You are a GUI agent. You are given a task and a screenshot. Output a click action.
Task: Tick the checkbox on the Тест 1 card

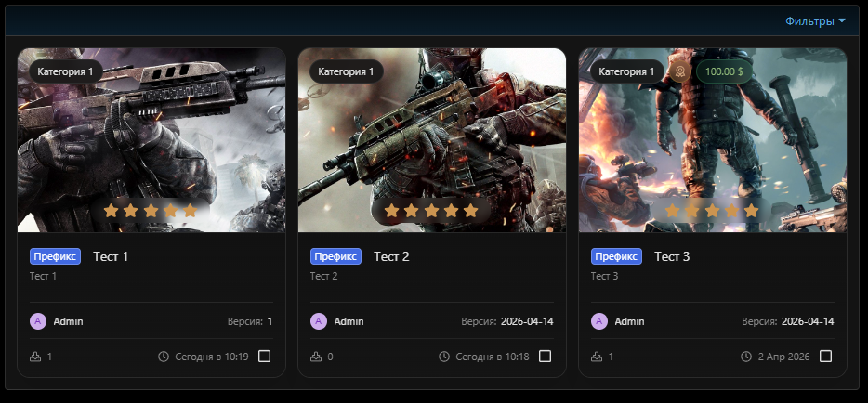pyautogui.click(x=265, y=357)
